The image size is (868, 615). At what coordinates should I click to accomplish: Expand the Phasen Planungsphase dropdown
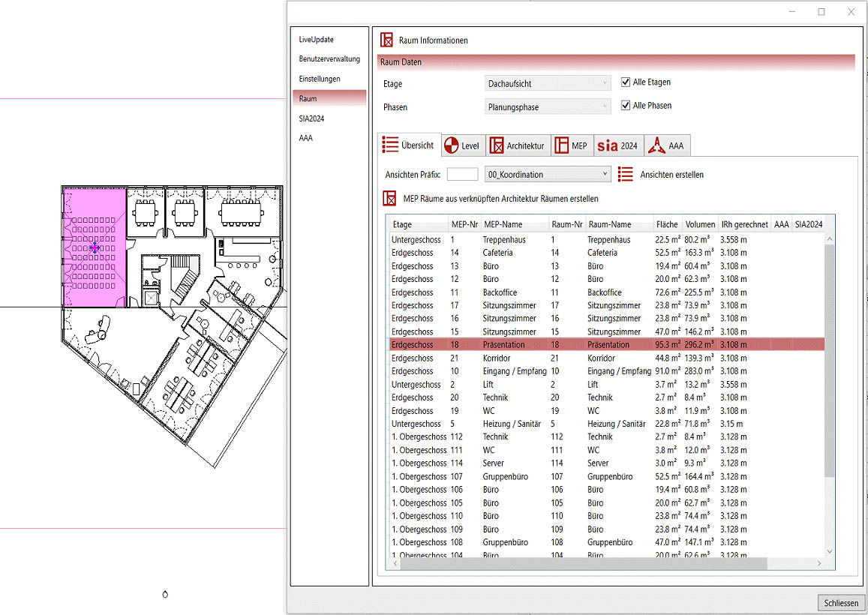pos(548,107)
